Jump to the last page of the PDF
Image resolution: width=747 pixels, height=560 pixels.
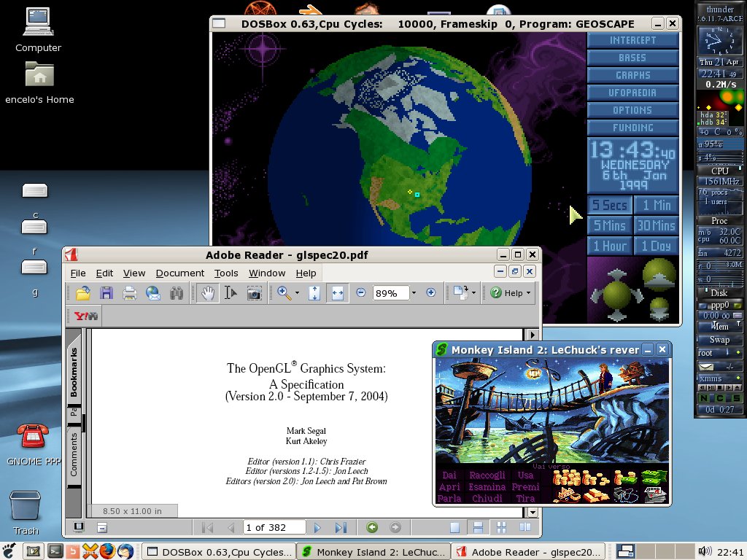(x=341, y=527)
